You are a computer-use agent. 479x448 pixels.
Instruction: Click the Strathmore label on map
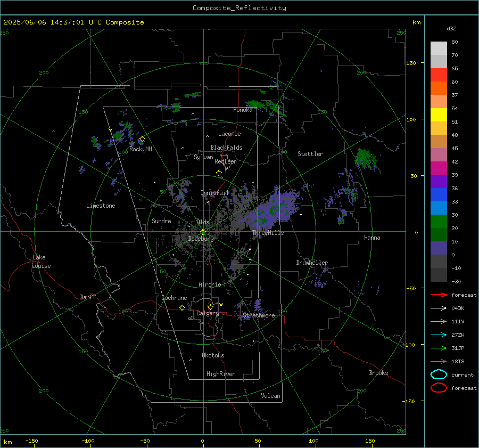[259, 315]
